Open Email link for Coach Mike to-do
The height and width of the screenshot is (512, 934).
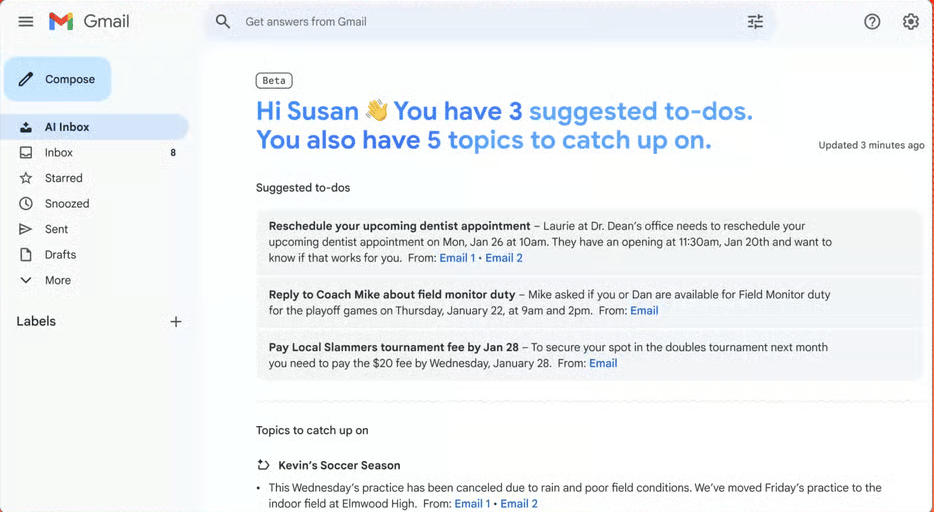pos(645,310)
